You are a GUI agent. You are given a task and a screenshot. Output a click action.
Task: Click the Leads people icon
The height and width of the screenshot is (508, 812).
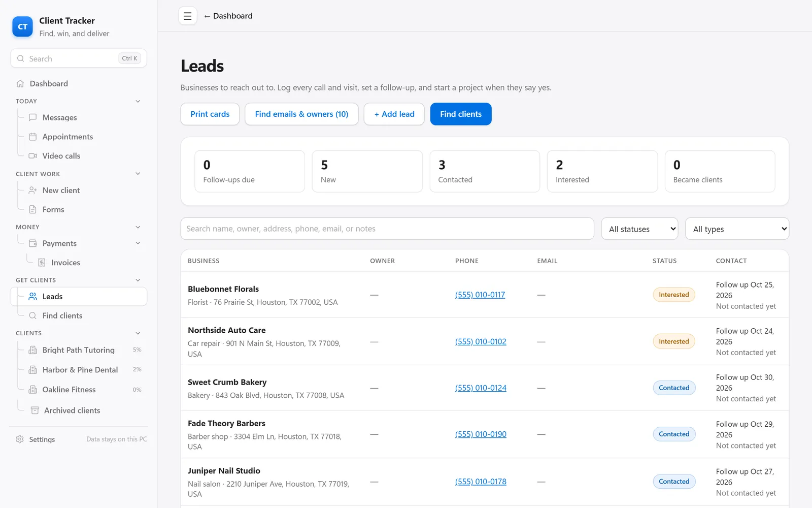(33, 297)
